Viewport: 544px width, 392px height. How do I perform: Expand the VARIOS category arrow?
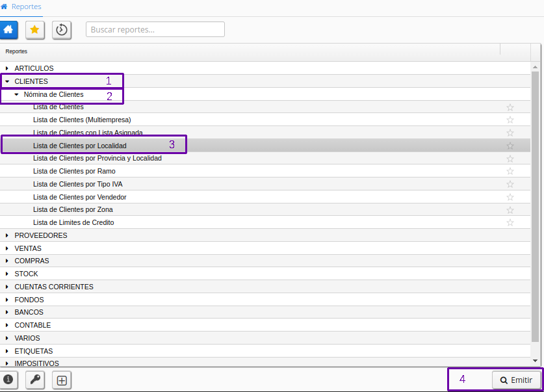[7, 338]
